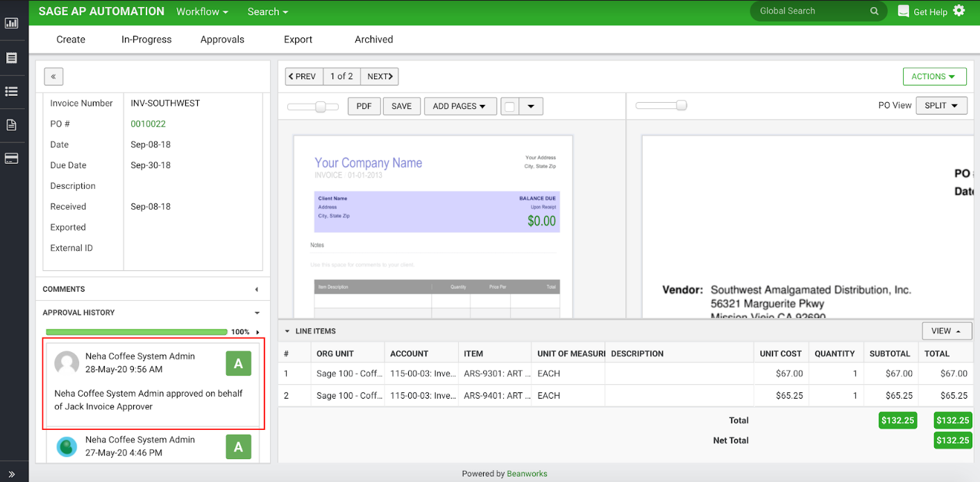Click the UNIT COST column header
The image size is (980, 482).
click(781, 354)
